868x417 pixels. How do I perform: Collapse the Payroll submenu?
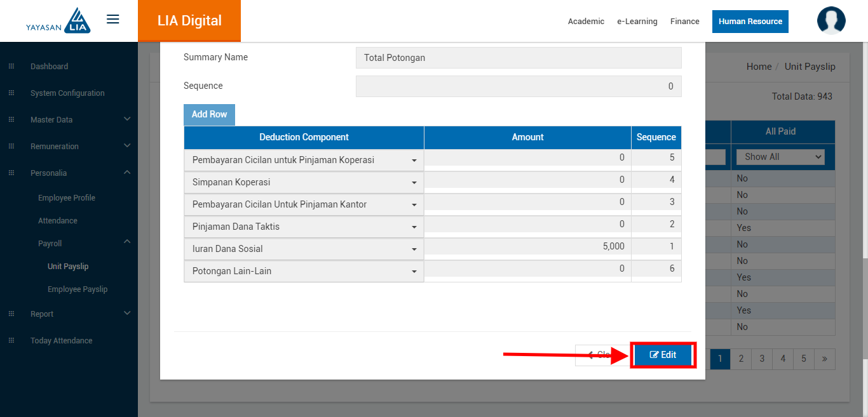(127, 241)
